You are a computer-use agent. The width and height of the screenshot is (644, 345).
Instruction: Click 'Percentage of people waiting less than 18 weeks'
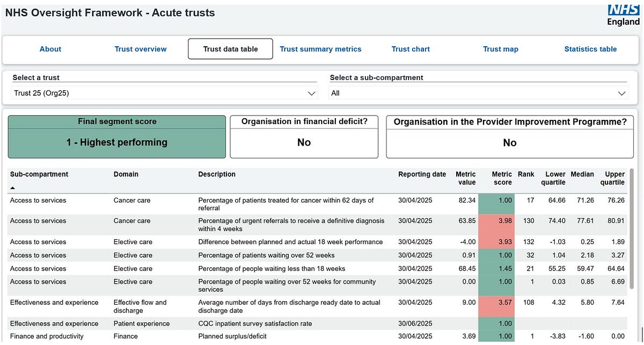272,269
